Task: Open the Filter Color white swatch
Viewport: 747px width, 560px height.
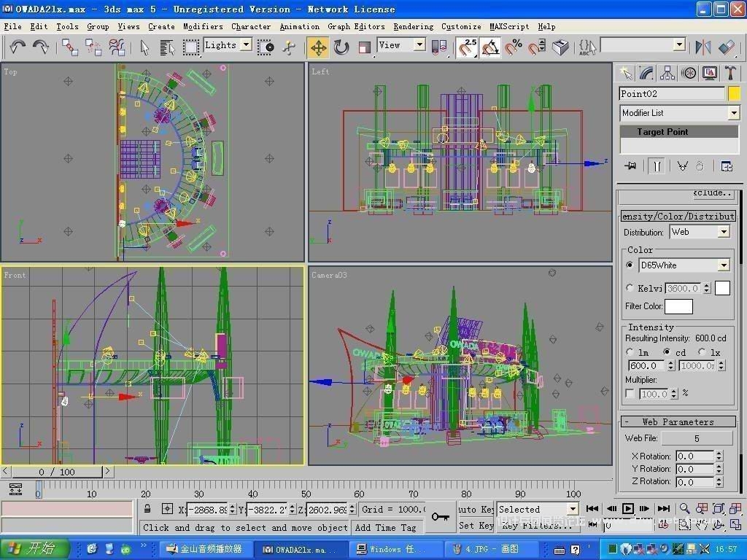Action: point(678,306)
